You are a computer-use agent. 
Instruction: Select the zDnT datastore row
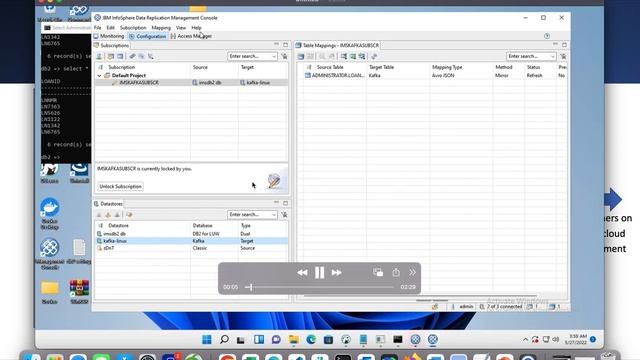point(191,248)
